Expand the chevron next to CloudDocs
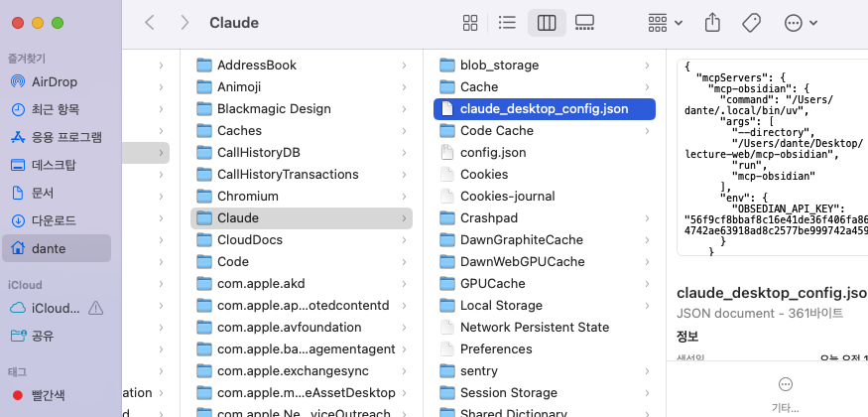 point(404,240)
